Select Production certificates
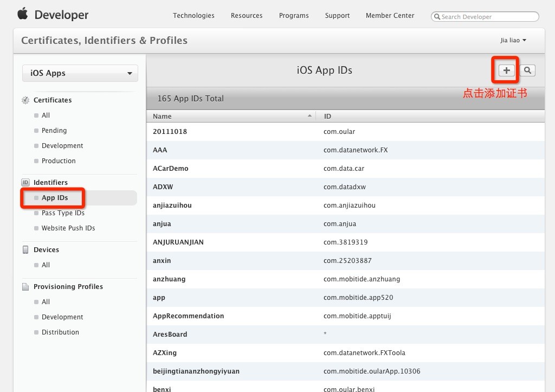 click(59, 161)
